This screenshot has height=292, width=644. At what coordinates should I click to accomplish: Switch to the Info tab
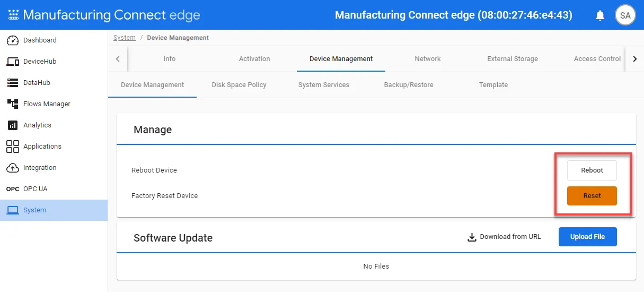(x=170, y=59)
